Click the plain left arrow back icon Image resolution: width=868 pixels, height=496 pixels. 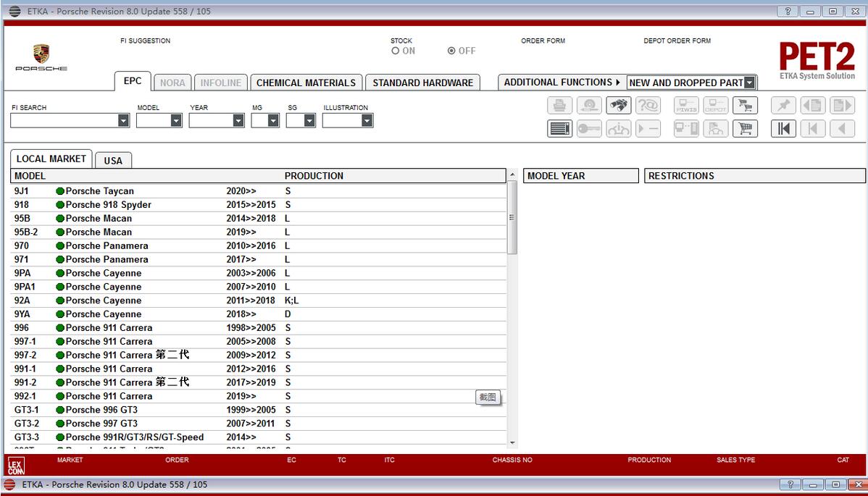coord(842,129)
